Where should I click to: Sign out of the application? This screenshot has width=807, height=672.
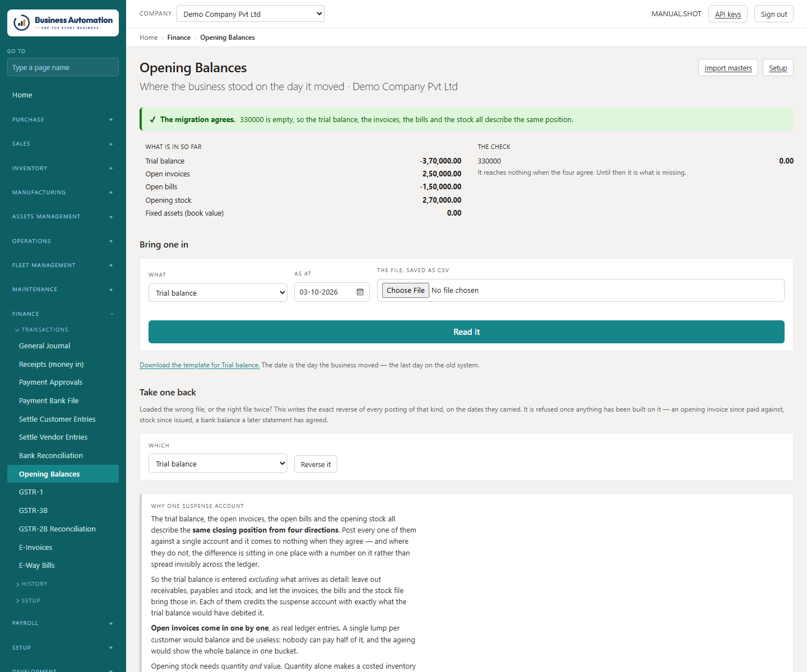pyautogui.click(x=774, y=14)
